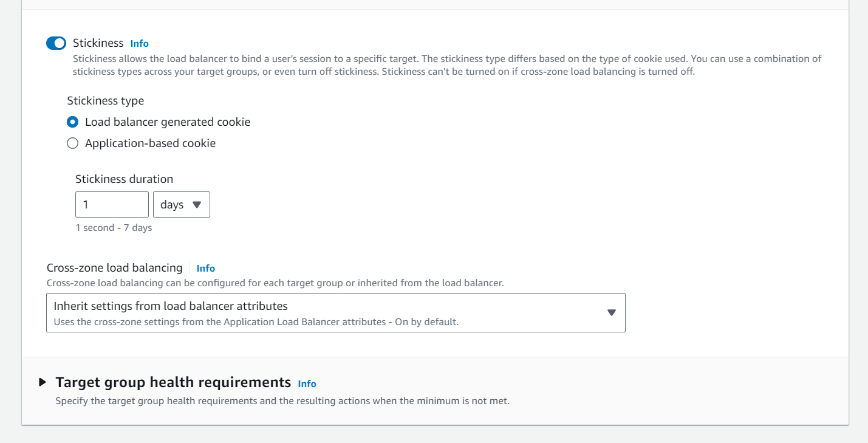
Task: Click the Cross-zone load balancing label
Action: pyautogui.click(x=115, y=268)
